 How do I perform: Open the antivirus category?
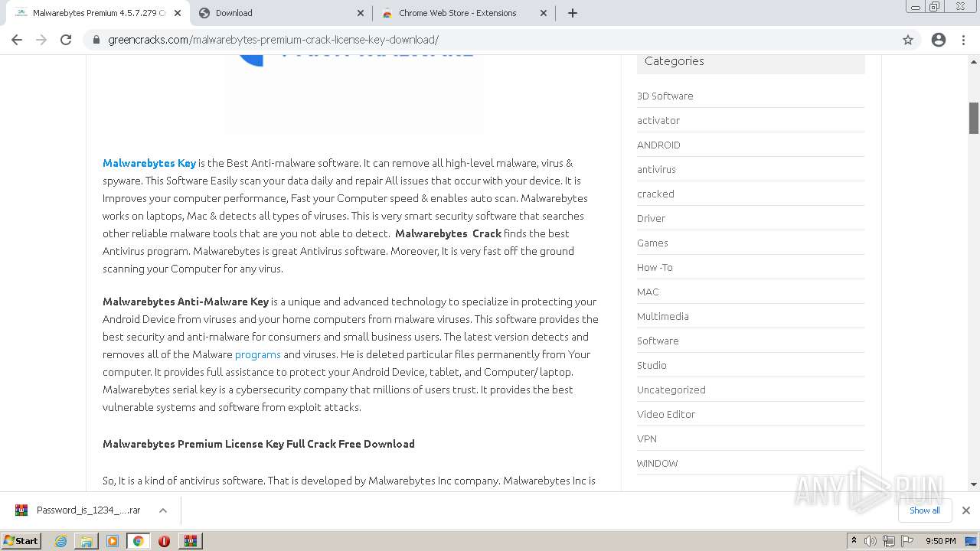click(x=656, y=169)
